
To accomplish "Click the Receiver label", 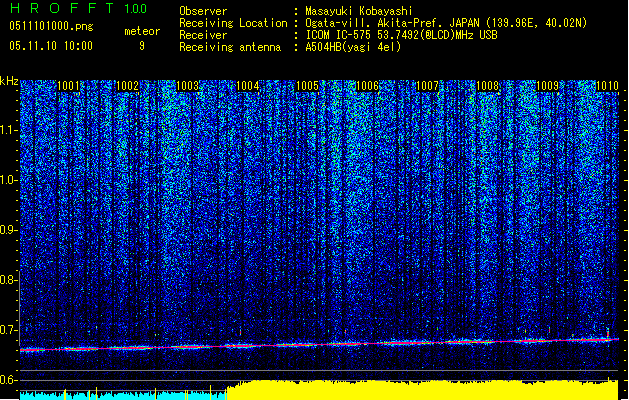I will [x=203, y=35].
